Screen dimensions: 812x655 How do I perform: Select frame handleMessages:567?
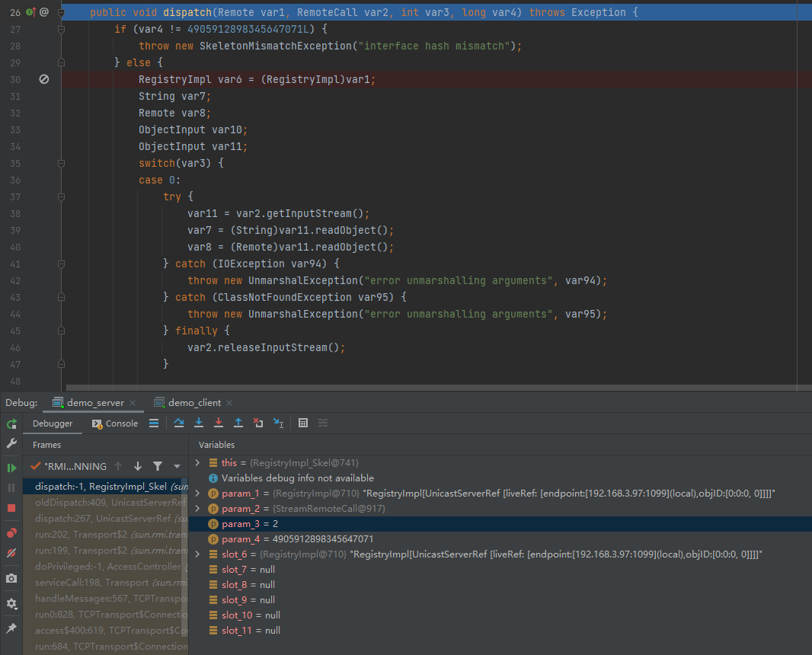click(x=106, y=599)
